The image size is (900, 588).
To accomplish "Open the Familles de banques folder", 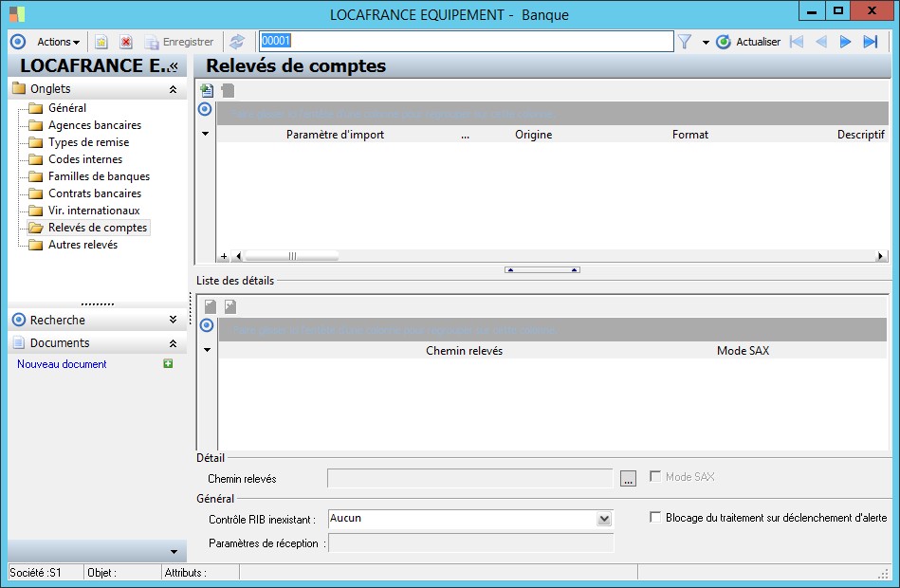I will point(99,176).
